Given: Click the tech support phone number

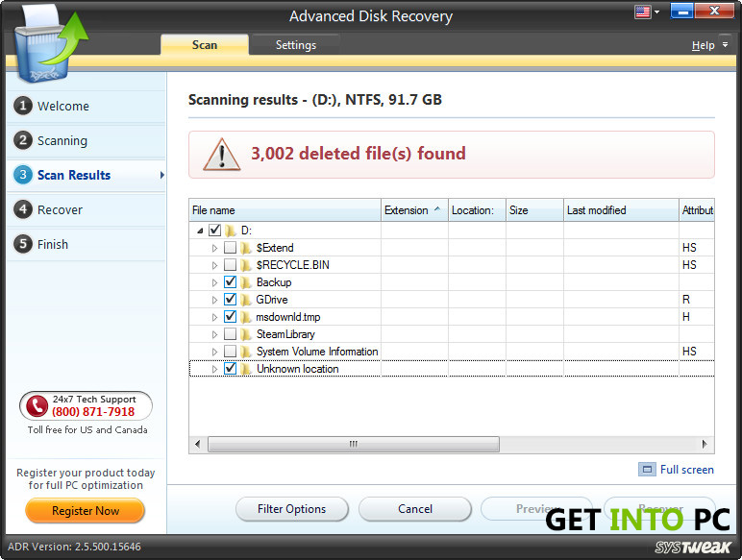Looking at the screenshot, I should tap(93, 412).
